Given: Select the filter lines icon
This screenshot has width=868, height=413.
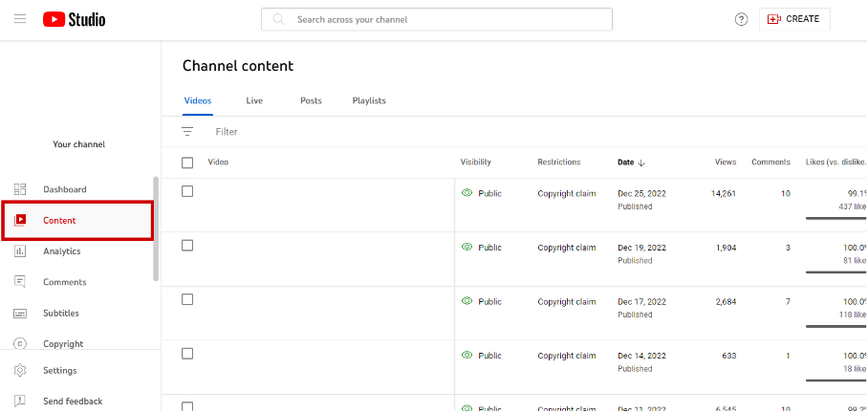Looking at the screenshot, I should pos(187,132).
